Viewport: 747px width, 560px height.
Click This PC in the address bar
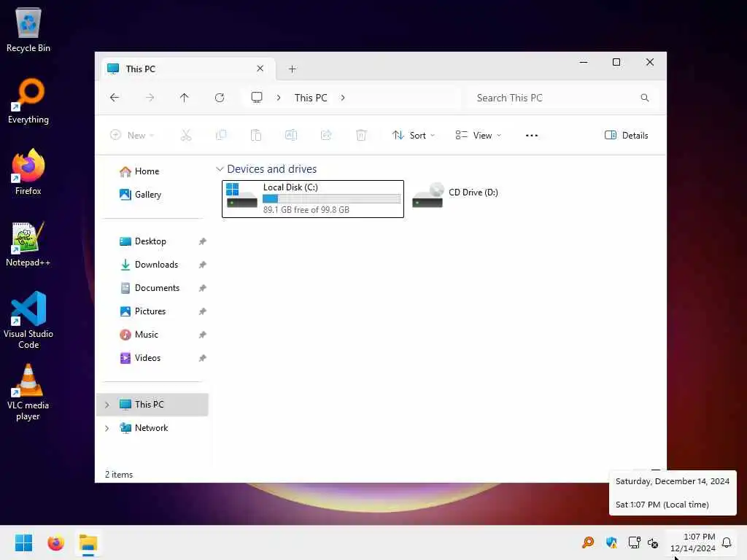(311, 98)
